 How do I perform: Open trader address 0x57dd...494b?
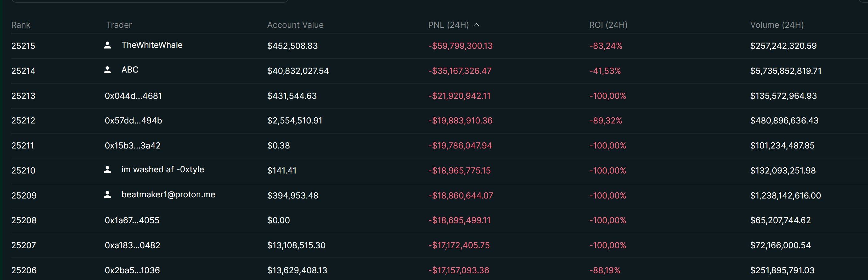[133, 121]
